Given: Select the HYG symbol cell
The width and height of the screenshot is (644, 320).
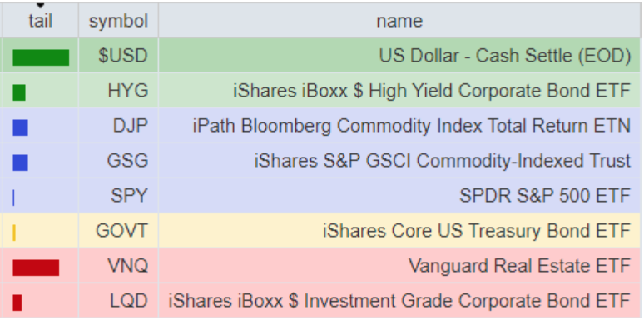Looking at the screenshot, I should tap(118, 90).
